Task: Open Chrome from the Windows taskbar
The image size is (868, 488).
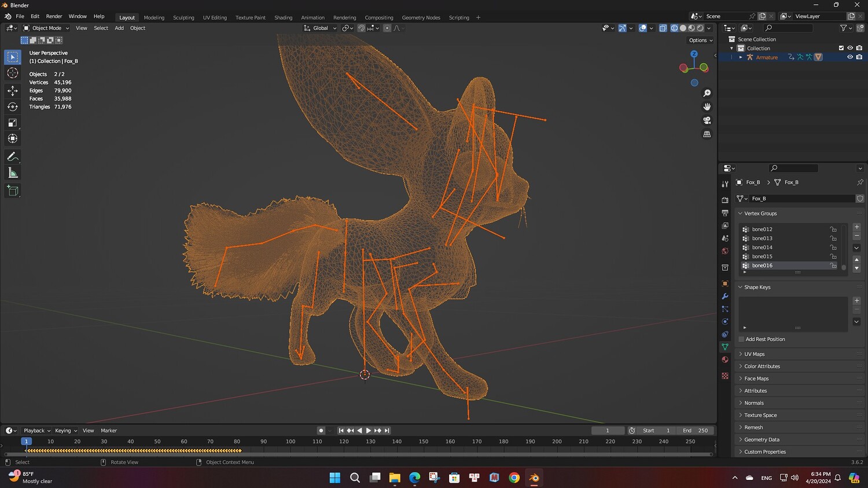Action: tap(514, 478)
